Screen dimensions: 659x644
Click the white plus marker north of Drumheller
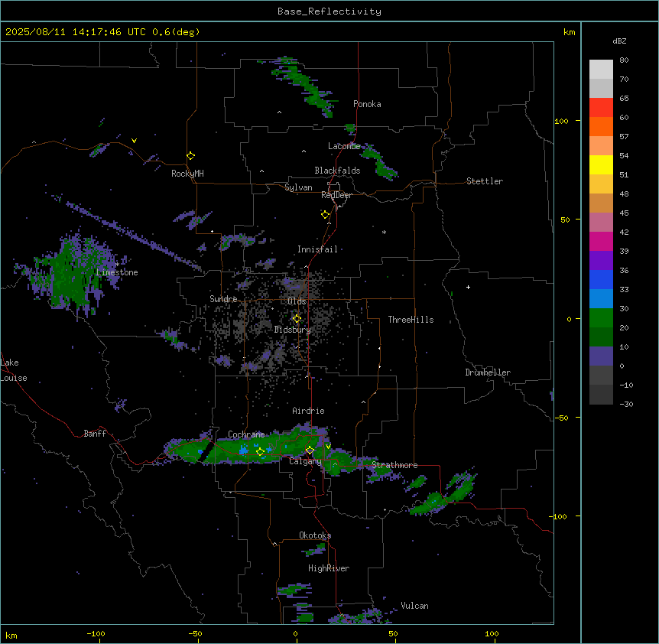click(468, 287)
